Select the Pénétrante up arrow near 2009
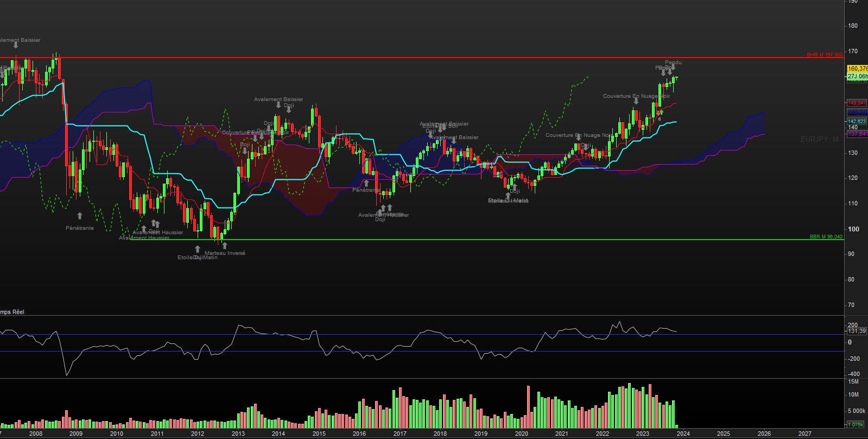 coord(80,216)
